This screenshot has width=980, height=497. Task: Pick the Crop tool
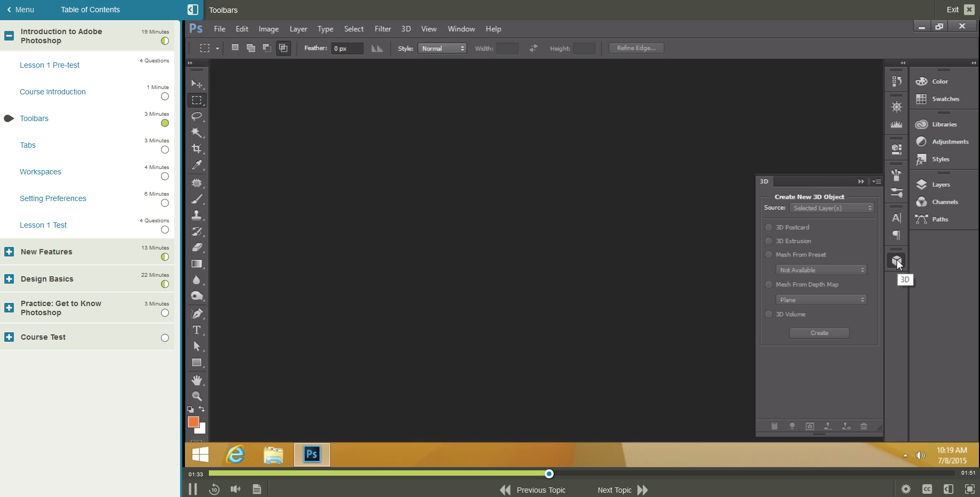click(197, 148)
